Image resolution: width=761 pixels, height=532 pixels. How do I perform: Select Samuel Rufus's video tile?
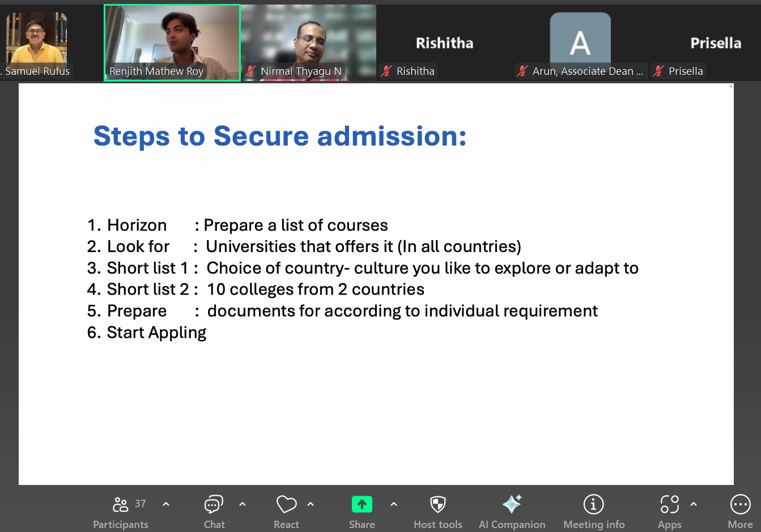36,39
